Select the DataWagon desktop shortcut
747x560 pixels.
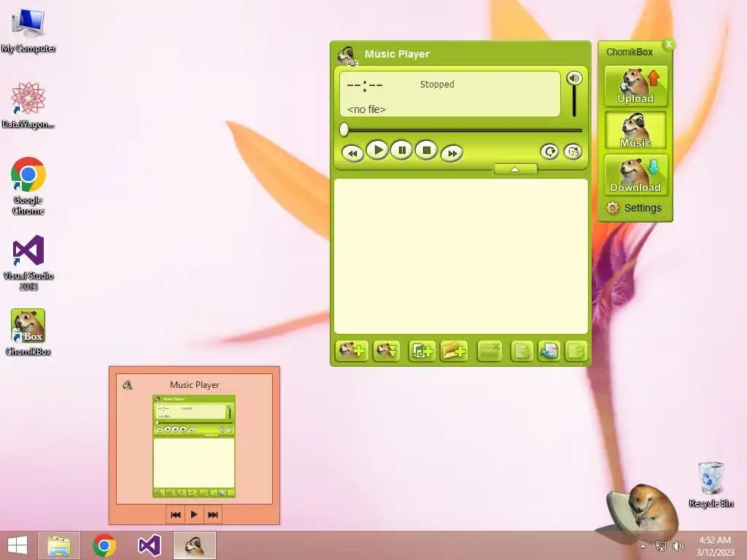point(28,105)
